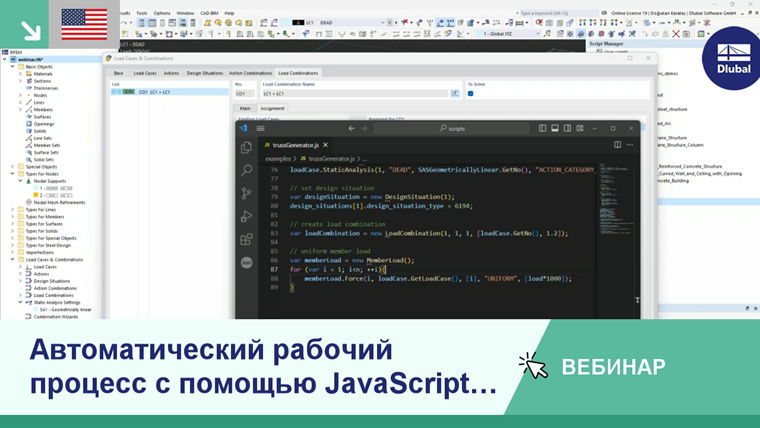Screen dimensions: 760x428
Task: Click color swatch of nodal support 1
Action: coord(36,188)
